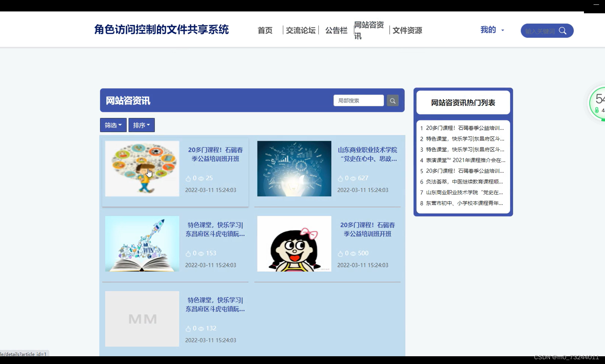Open the cartoon girl thumbnail article
The height and width of the screenshot is (364, 605).
294,244
